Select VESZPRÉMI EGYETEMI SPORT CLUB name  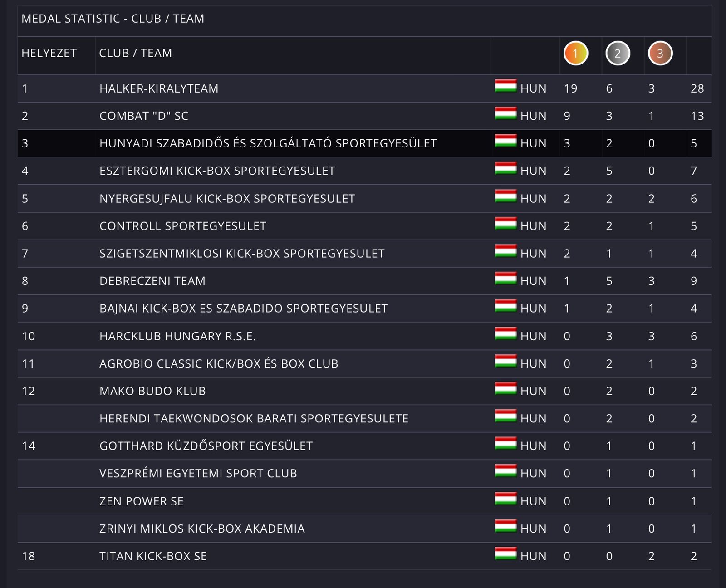coord(198,474)
